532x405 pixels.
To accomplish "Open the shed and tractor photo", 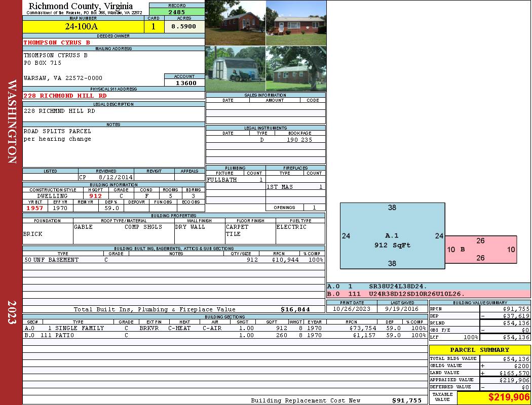I will [236, 68].
